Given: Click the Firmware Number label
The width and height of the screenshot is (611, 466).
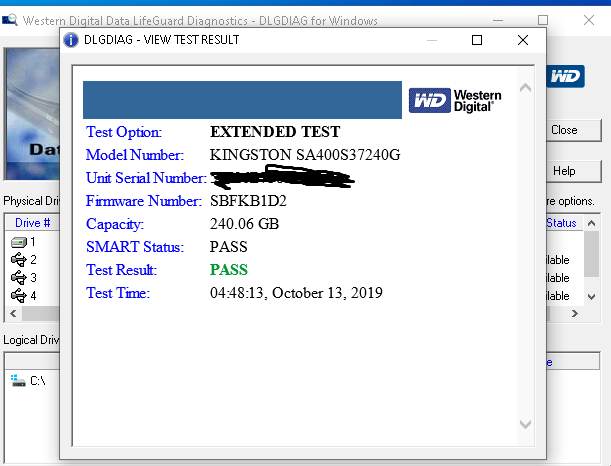Looking at the screenshot, I should (144, 201).
